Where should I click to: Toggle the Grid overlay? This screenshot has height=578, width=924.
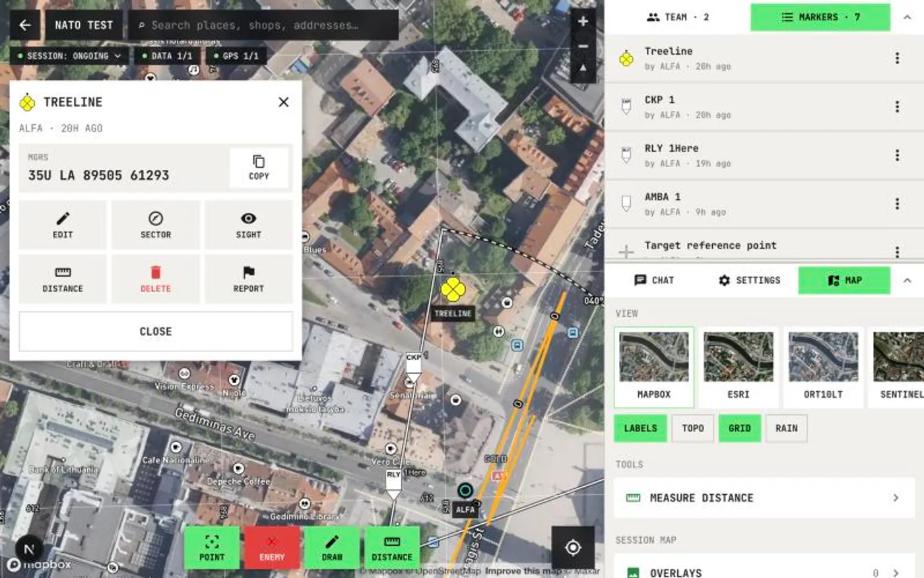pos(740,428)
